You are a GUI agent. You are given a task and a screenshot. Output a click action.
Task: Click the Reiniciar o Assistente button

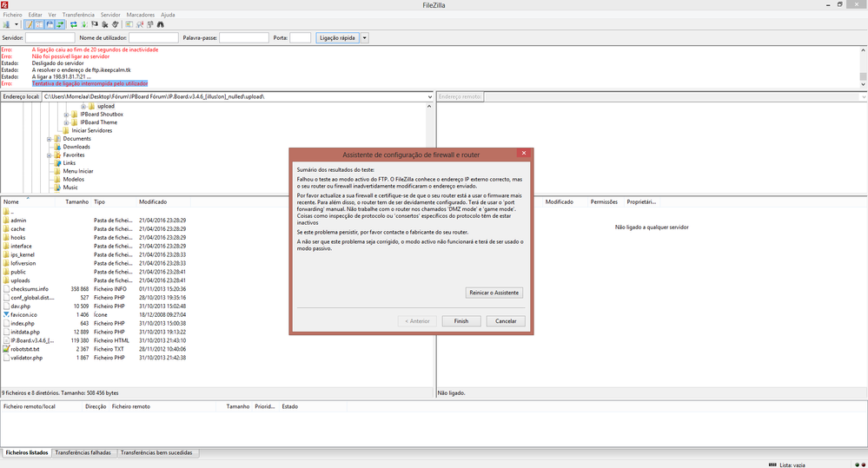point(495,293)
